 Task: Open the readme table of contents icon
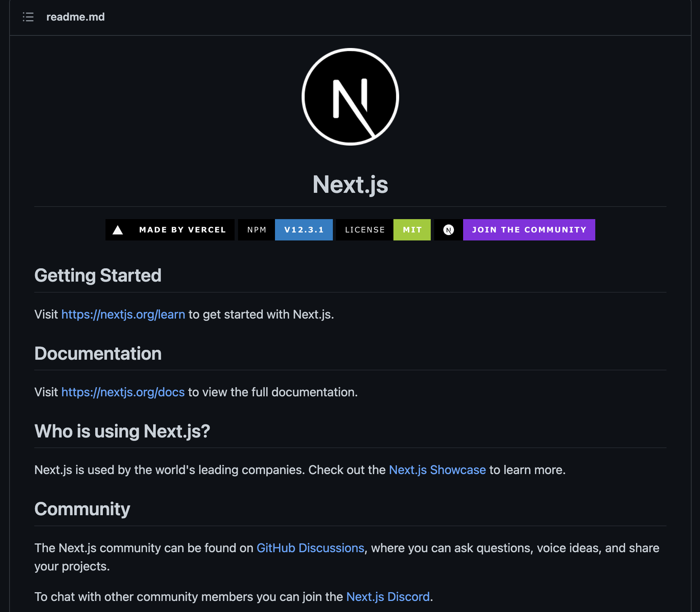pyautogui.click(x=28, y=17)
